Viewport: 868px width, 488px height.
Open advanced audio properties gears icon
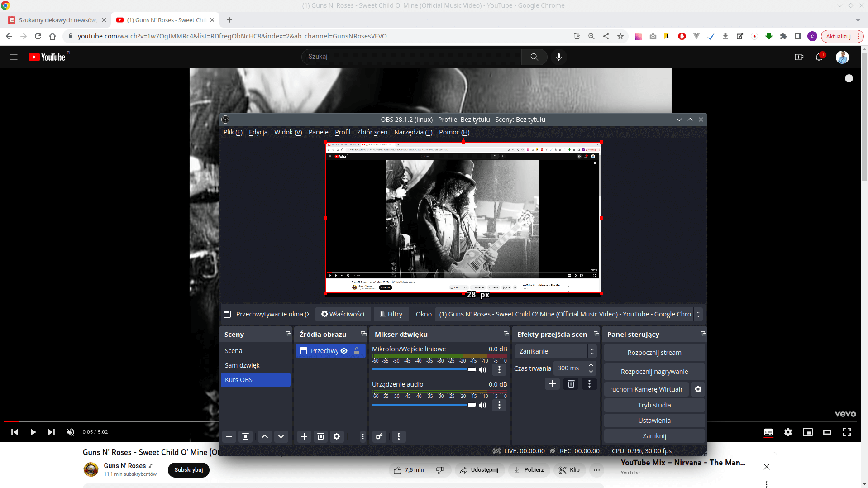[379, 436]
